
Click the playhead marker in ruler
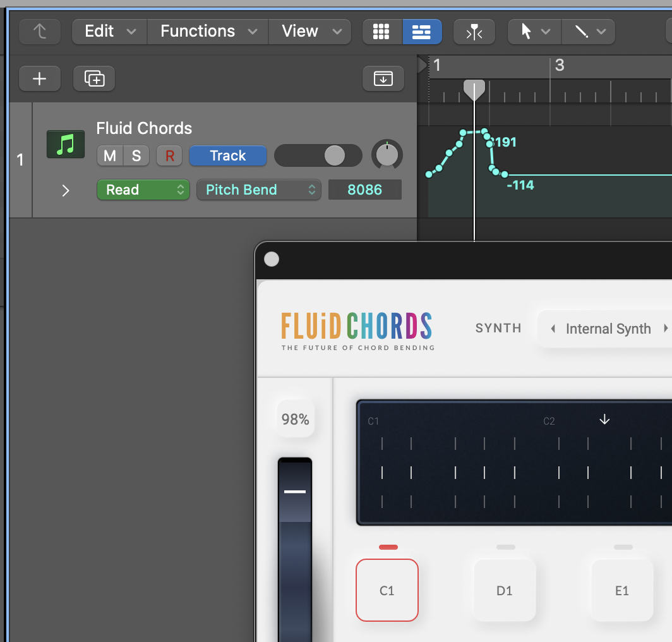474,90
